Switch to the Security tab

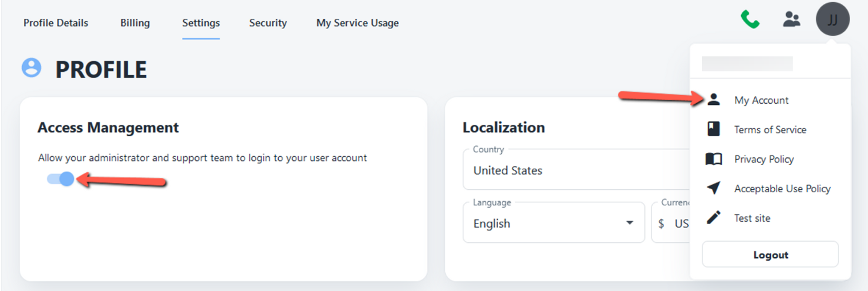point(268,23)
